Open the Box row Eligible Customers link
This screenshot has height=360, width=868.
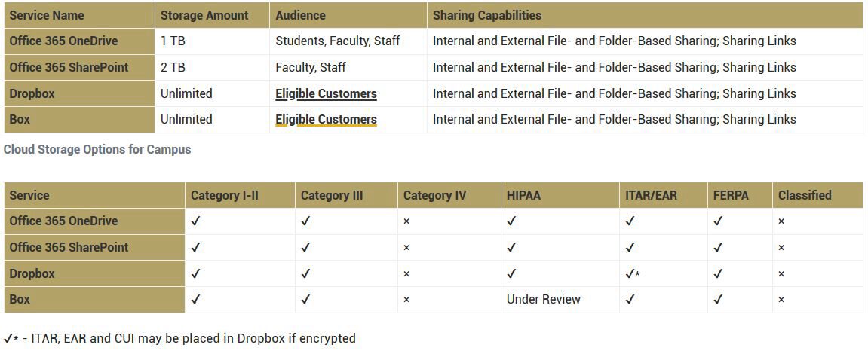click(326, 120)
